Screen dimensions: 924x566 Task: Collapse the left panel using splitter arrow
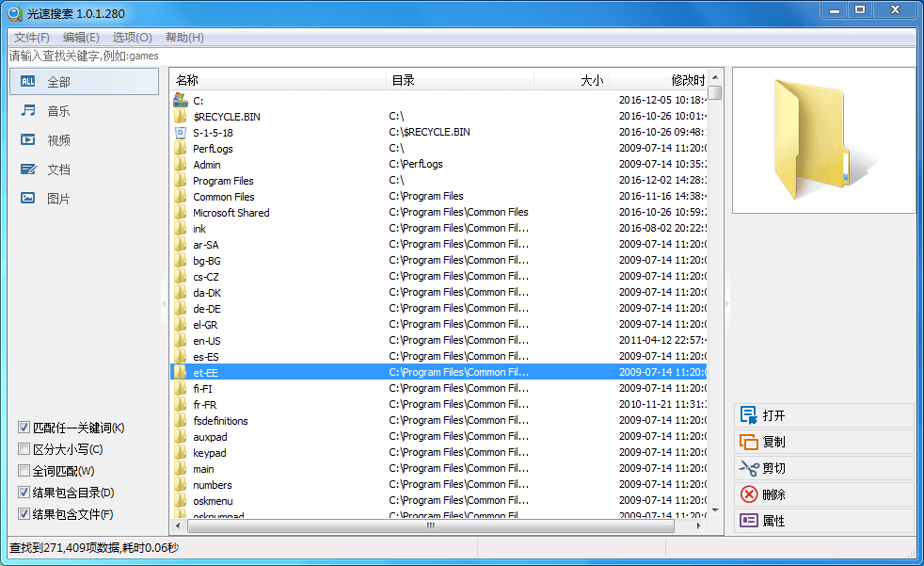[165, 303]
